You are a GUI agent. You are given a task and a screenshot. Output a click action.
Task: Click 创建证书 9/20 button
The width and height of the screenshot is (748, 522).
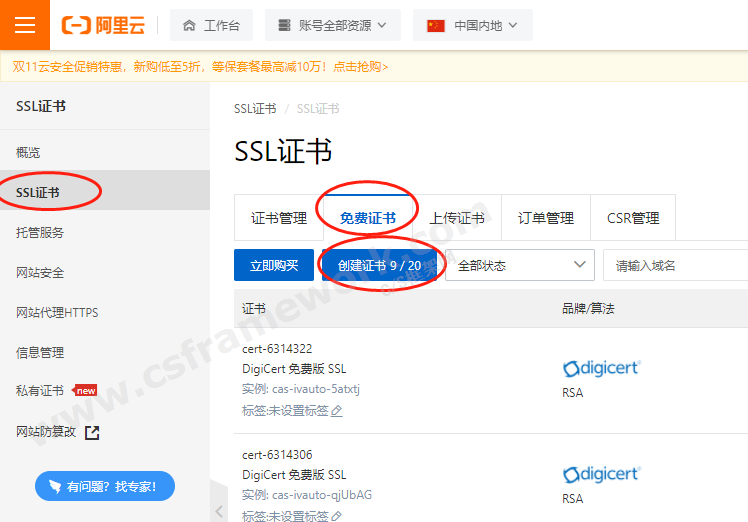click(x=379, y=265)
